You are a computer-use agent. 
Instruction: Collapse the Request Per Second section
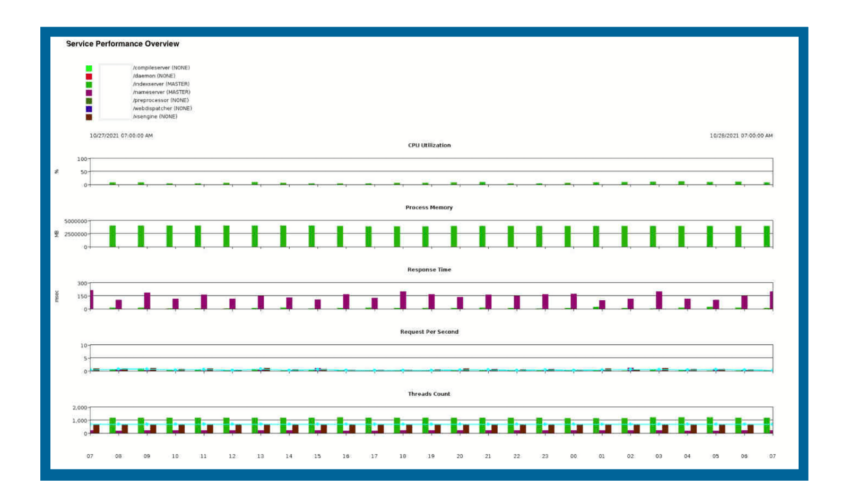430,332
